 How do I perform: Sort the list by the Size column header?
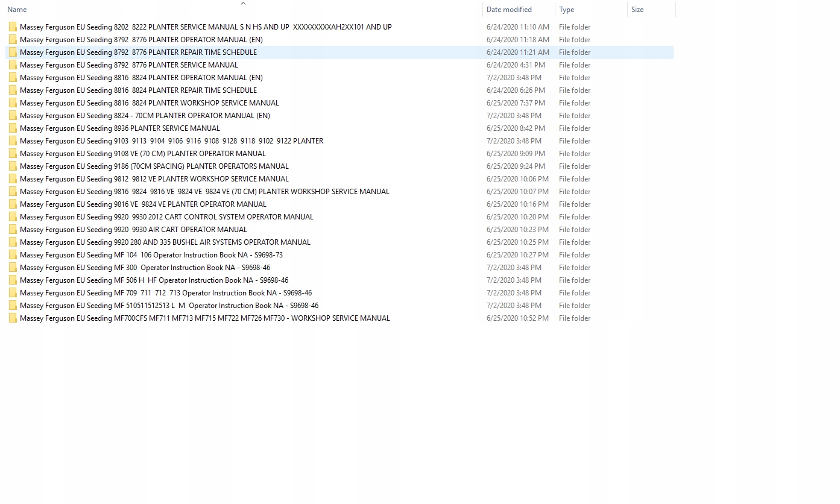click(637, 10)
